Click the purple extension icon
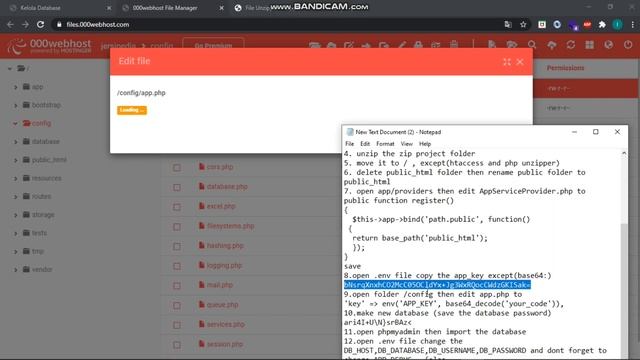Screen dimensions: 640x360 [573, 25]
